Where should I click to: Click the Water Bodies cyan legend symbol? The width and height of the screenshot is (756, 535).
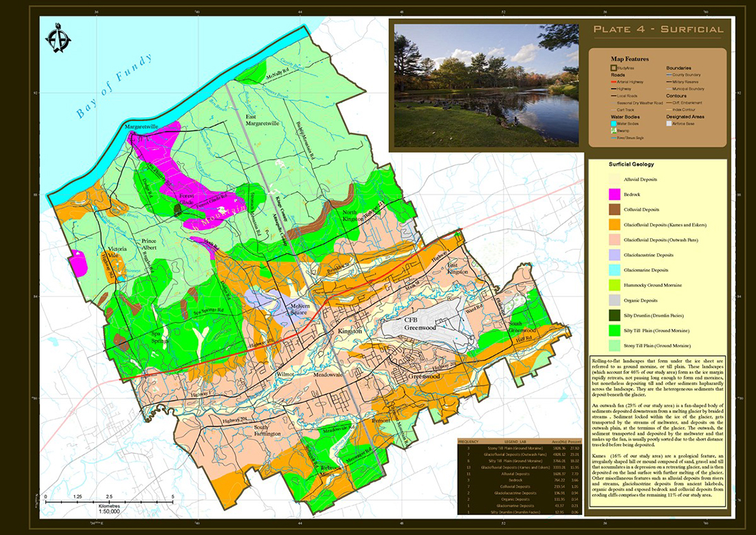614,124
